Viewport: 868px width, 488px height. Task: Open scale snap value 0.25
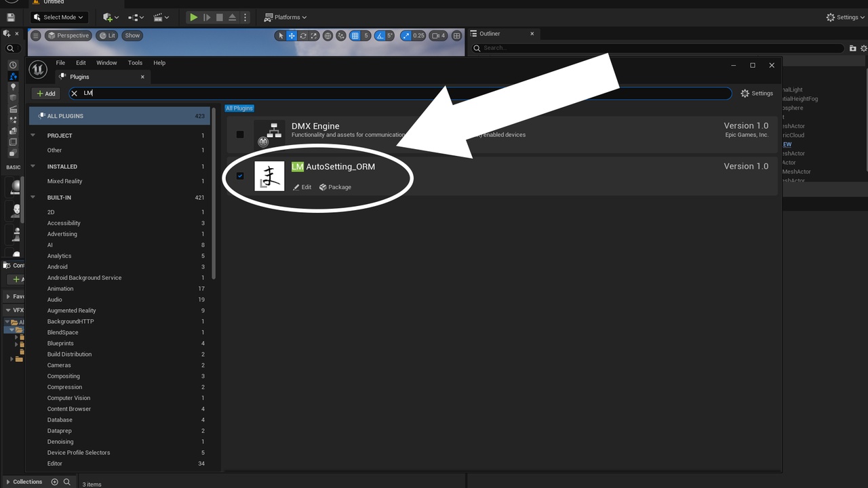(419, 36)
